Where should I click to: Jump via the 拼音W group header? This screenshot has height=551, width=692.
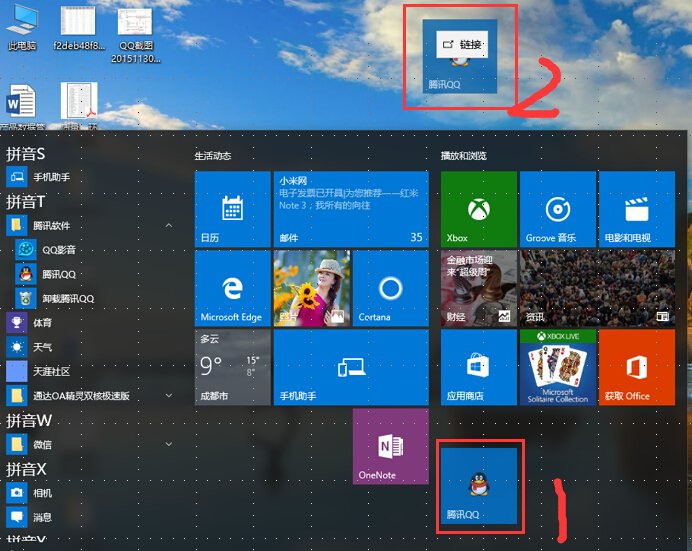(x=29, y=420)
